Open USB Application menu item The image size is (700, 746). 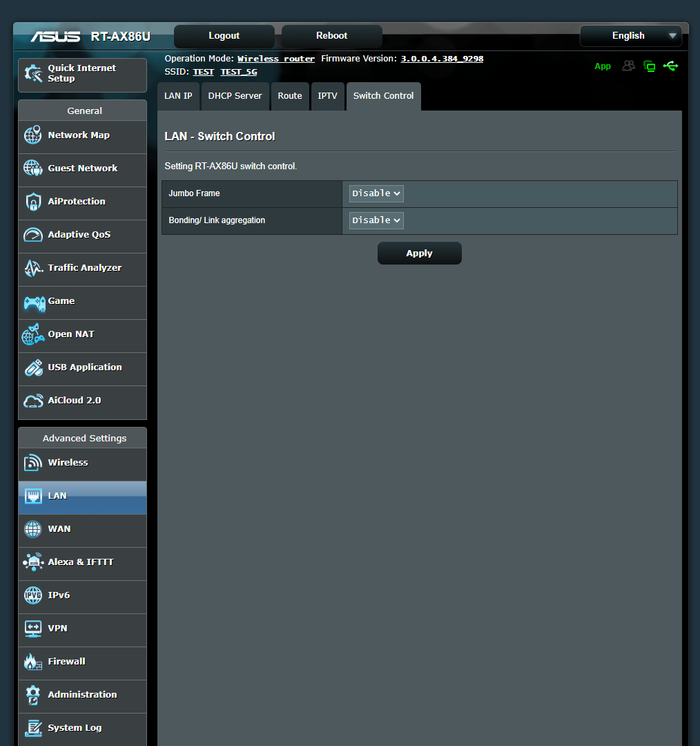pos(82,369)
